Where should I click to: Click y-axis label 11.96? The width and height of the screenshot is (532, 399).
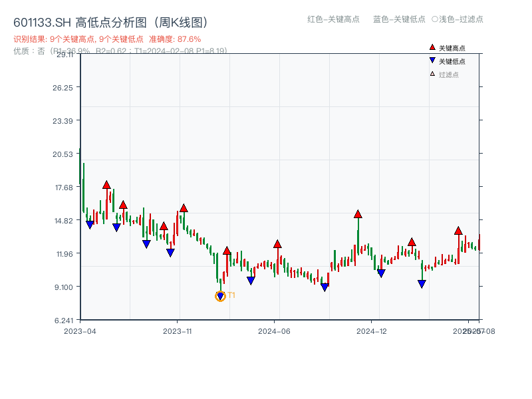coord(65,254)
